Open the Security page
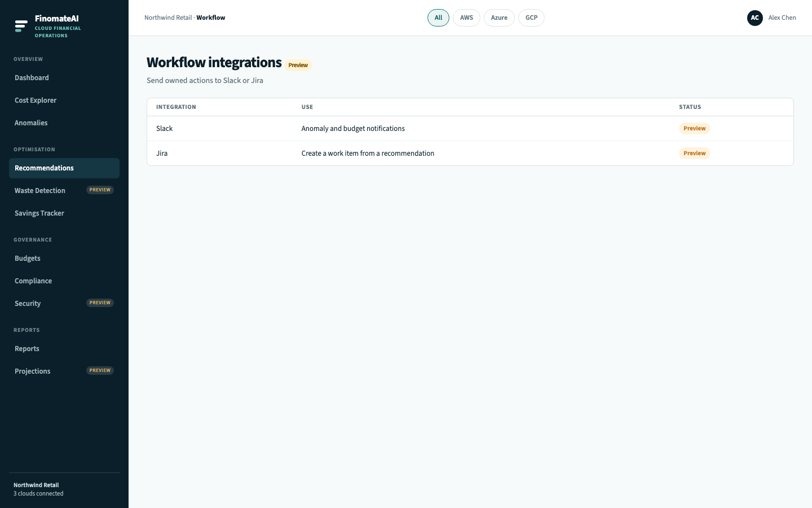812x508 pixels. point(64,304)
